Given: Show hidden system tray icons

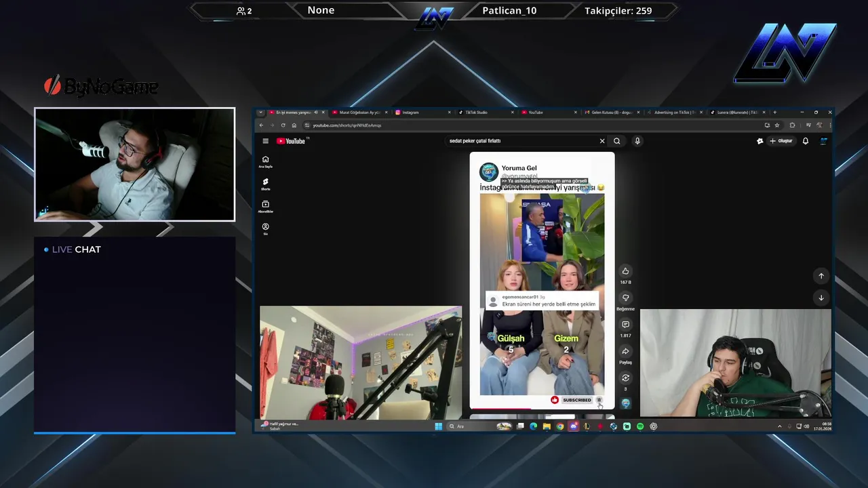Looking at the screenshot, I should (779, 426).
